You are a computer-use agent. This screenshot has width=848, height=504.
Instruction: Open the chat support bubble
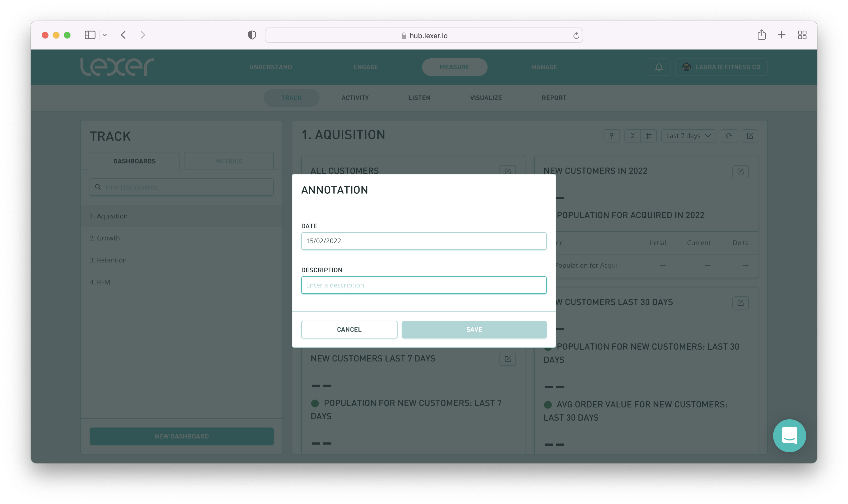click(789, 436)
